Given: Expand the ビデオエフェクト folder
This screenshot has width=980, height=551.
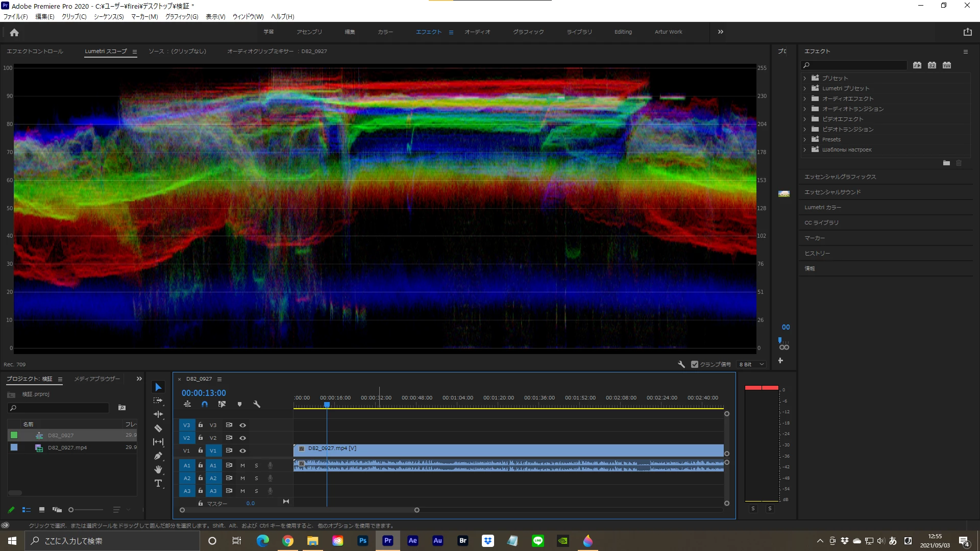Looking at the screenshot, I should tap(805, 119).
